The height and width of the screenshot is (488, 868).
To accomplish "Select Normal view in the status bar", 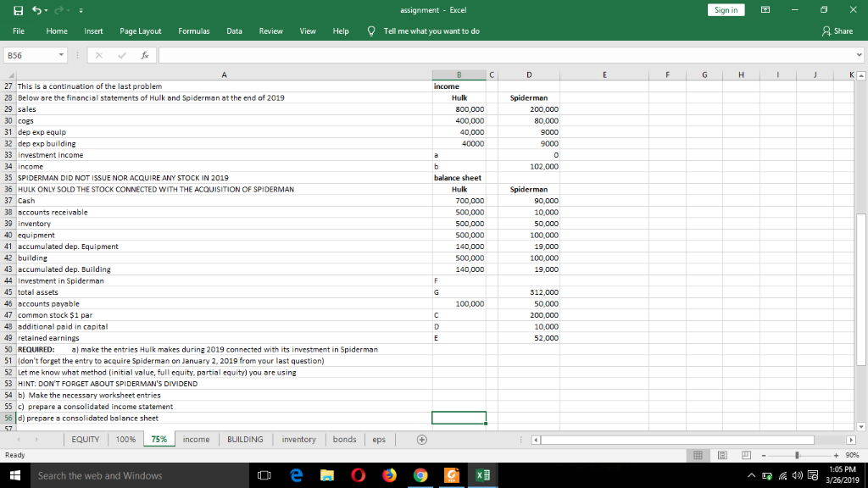I will (x=697, y=456).
